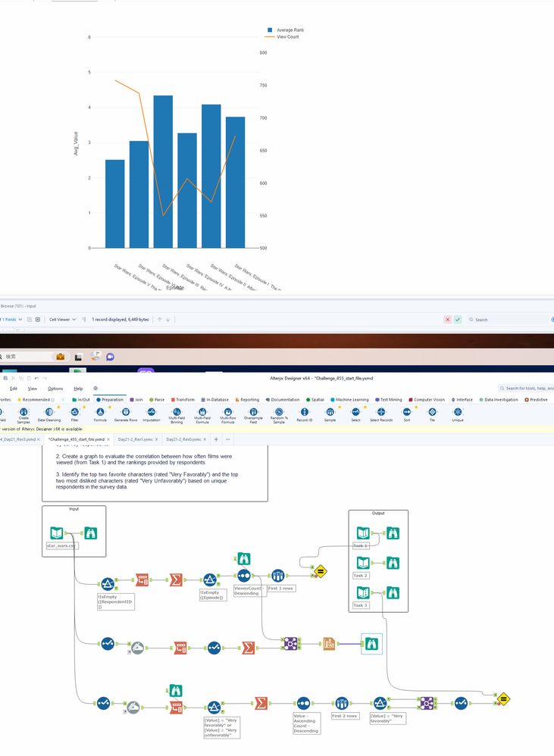Select Browse node beside Task 3 input

click(x=393, y=593)
